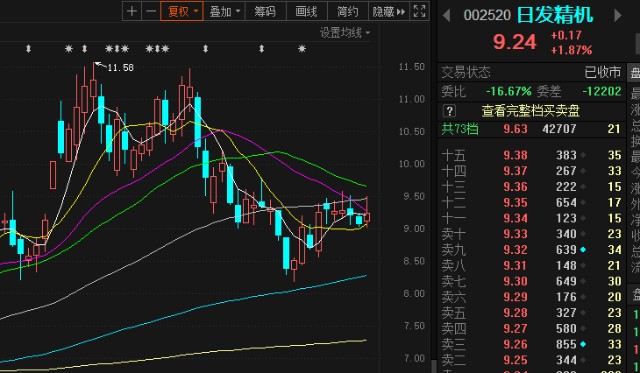640x373 pixels.
Task: Switch to 简约 simple mode
Action: point(347,11)
